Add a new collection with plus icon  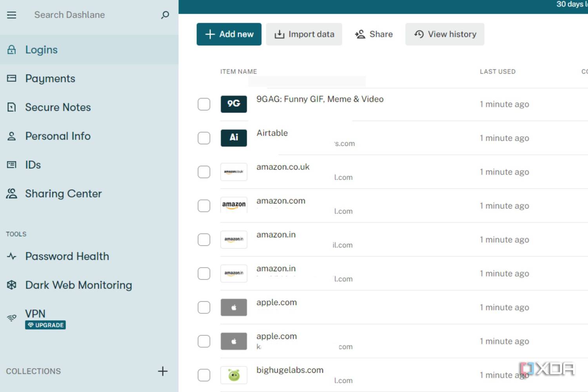point(163,371)
